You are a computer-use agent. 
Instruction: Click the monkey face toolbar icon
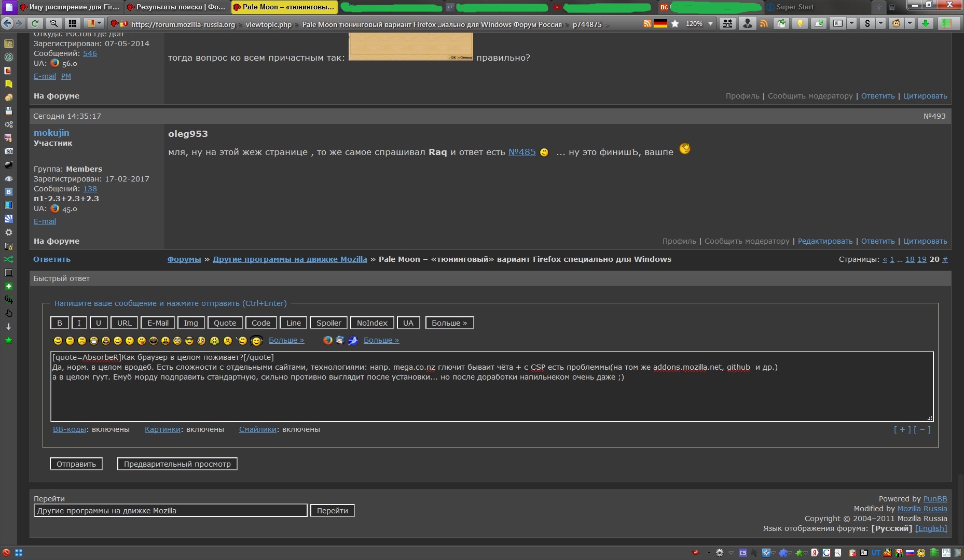[897, 23]
